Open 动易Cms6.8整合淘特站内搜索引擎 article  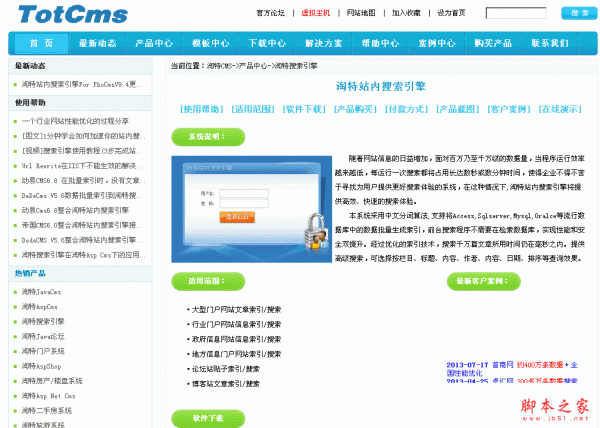[x=75, y=210]
